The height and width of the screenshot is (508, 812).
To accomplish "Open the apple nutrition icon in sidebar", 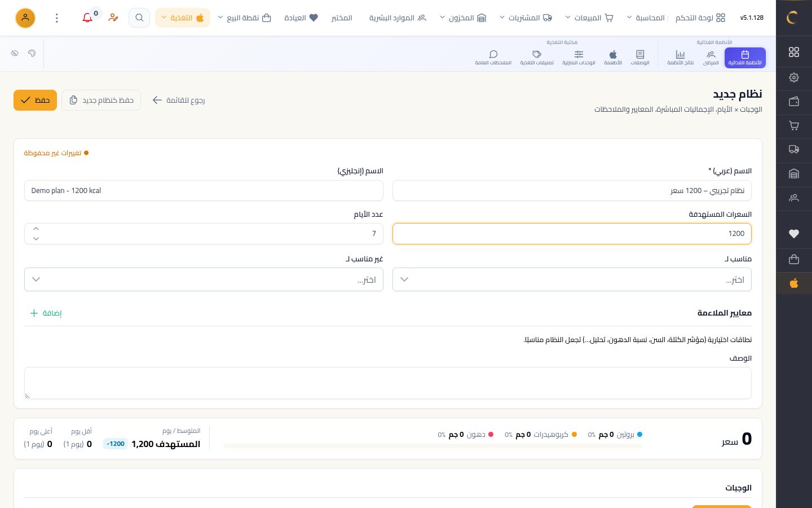I will (x=794, y=283).
